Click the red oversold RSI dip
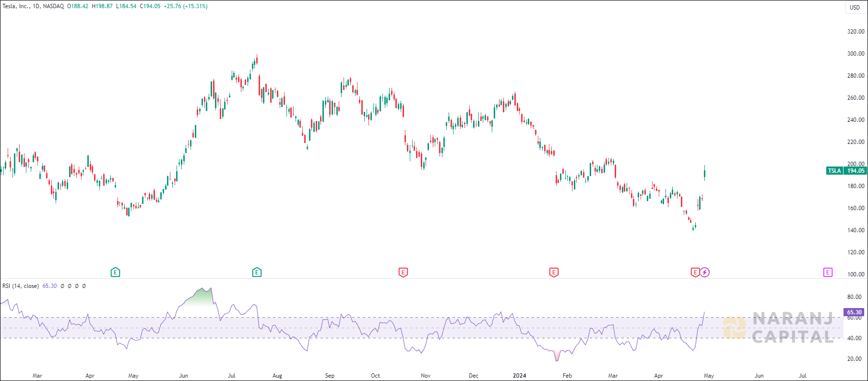This screenshot has height=381, width=868. pos(557,356)
